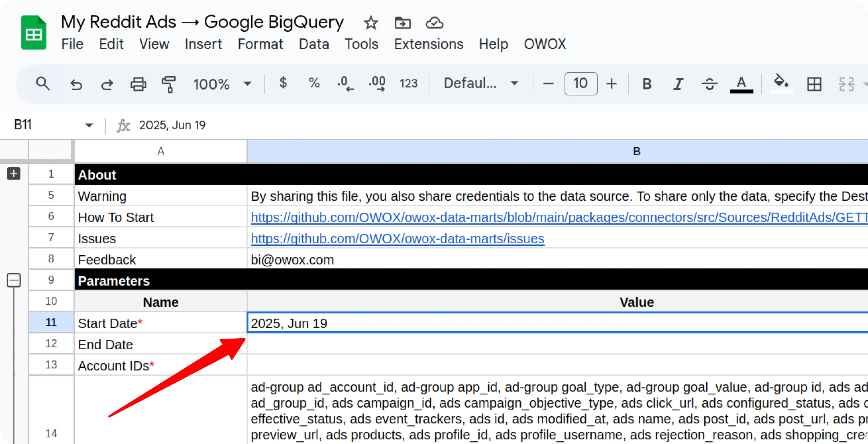Select the Account IDs label cell

pos(161,365)
